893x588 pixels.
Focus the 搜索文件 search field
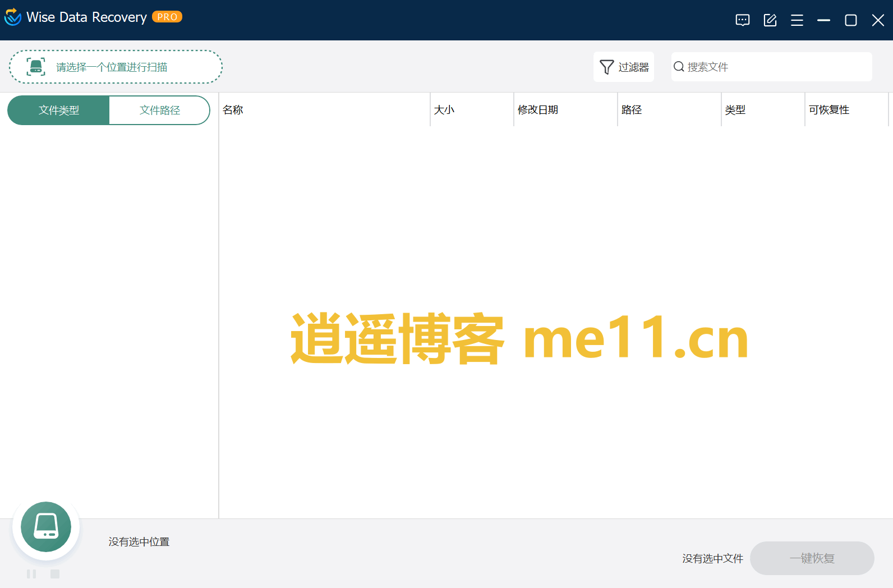click(777, 67)
